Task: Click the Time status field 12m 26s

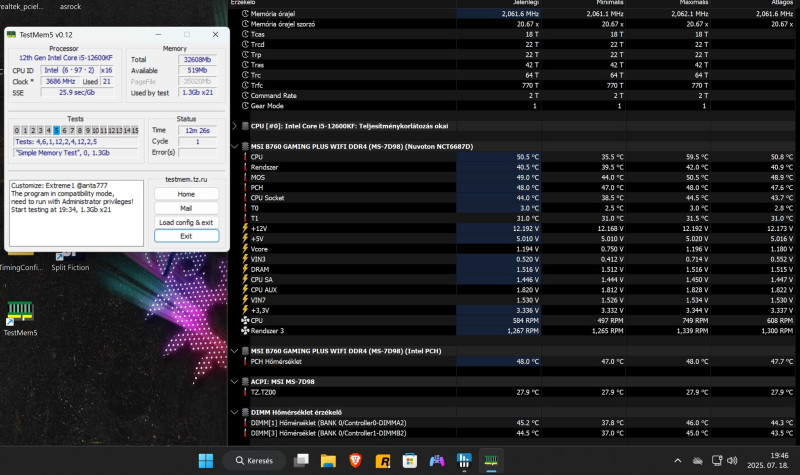Action: tap(197, 131)
